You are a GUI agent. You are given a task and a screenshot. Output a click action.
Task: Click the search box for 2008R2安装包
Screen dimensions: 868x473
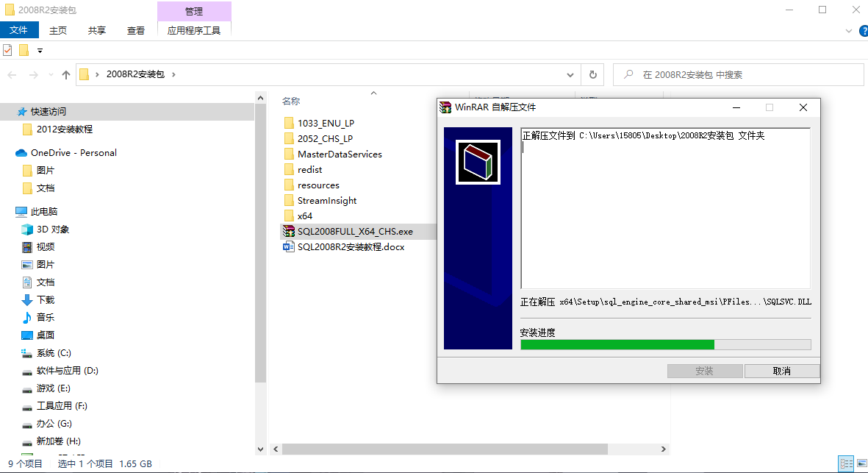click(x=739, y=75)
